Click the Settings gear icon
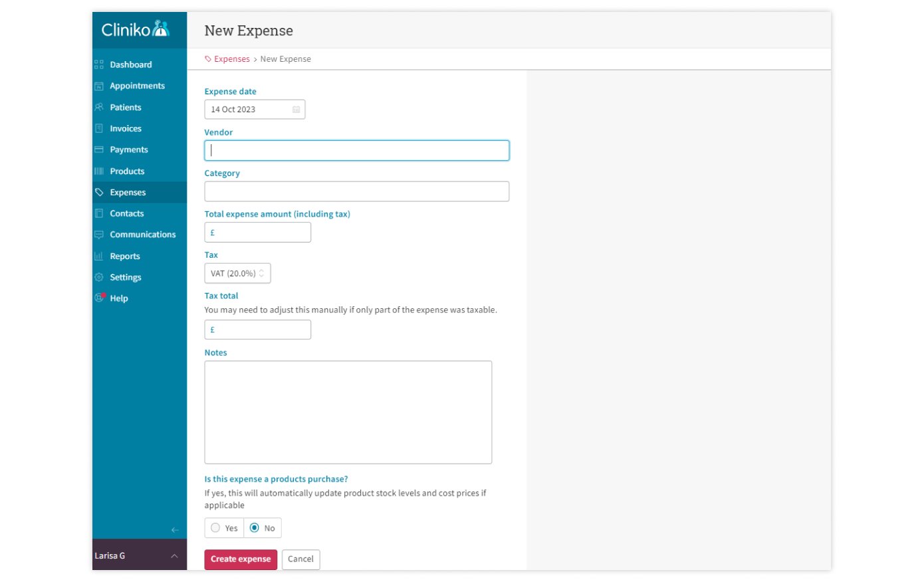Image resolution: width=924 pixels, height=582 pixels. (99, 277)
